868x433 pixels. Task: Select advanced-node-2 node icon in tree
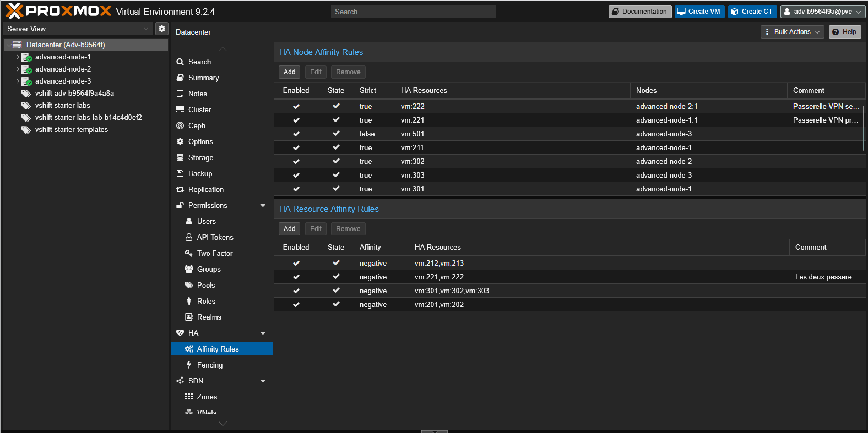pyautogui.click(x=27, y=69)
